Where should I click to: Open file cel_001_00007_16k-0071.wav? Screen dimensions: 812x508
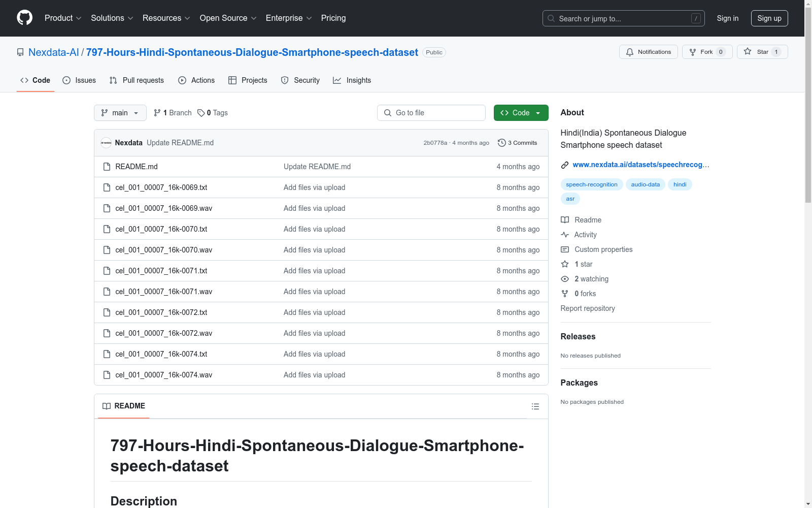pos(164,292)
